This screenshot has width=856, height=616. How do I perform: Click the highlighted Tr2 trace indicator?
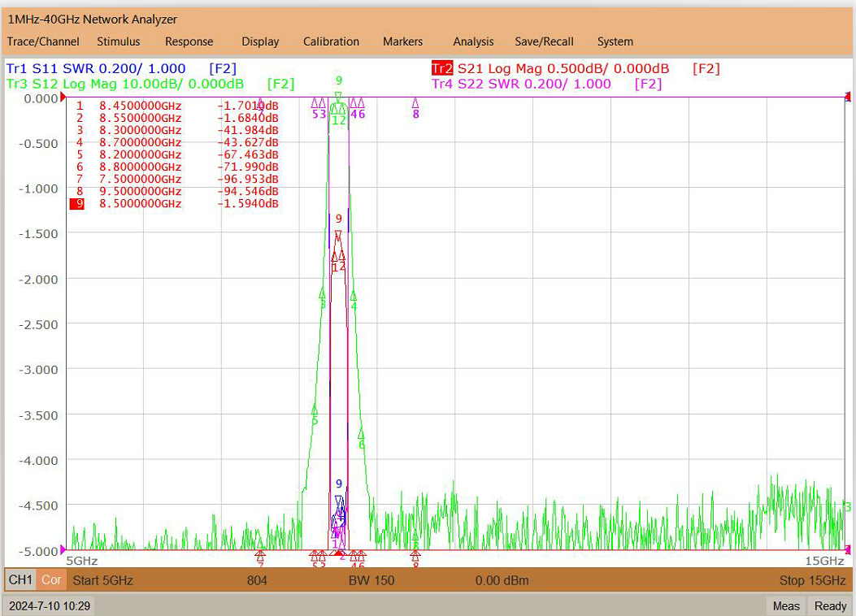pyautogui.click(x=441, y=69)
